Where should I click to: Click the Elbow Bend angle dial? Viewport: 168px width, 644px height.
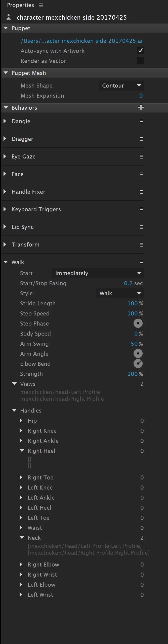138,364
